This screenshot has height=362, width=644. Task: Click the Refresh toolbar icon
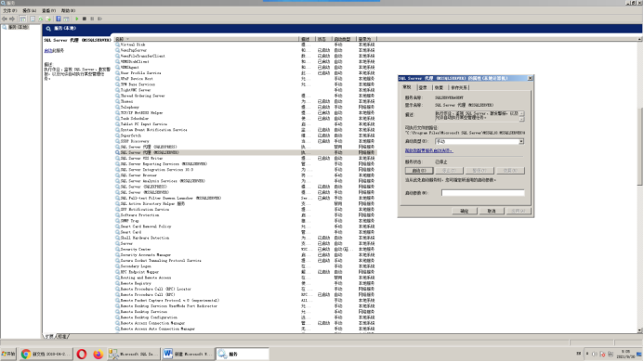41,19
